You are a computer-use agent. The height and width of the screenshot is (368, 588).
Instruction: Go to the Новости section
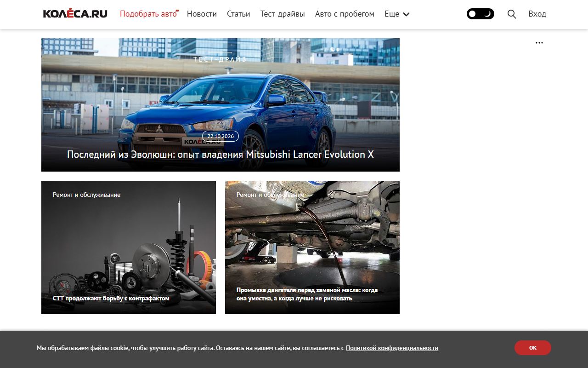tap(202, 14)
